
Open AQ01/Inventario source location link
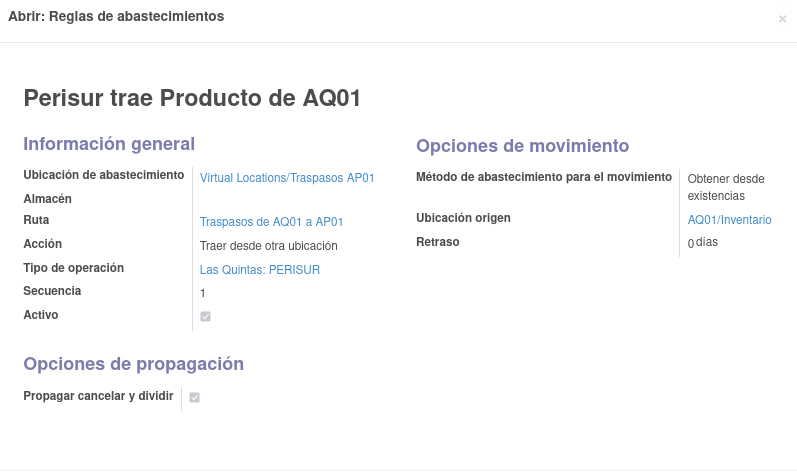729,220
